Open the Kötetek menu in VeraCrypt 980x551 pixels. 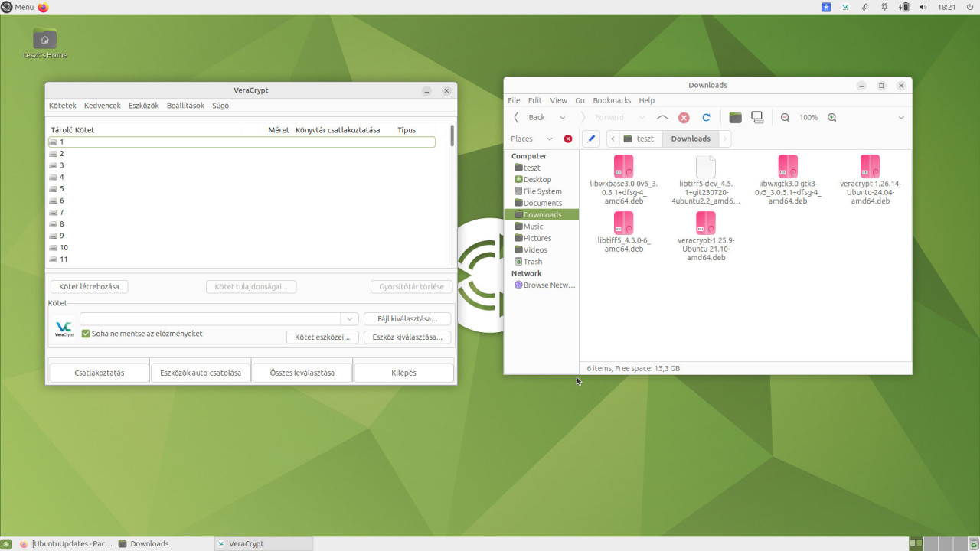pos(63,106)
